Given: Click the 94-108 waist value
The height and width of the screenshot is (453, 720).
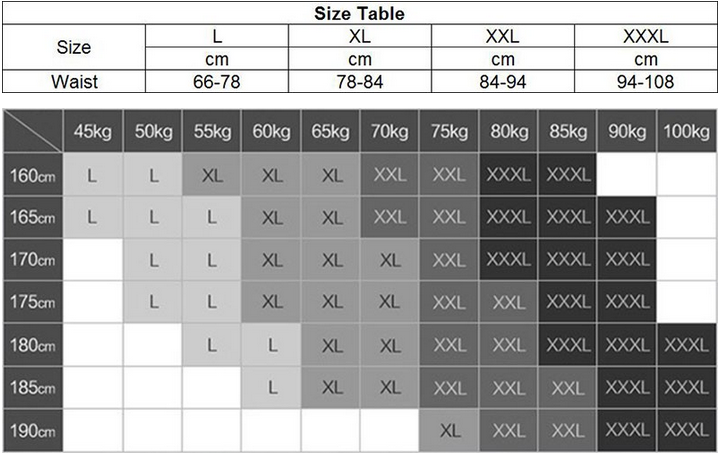Looking at the screenshot, I should [x=645, y=83].
